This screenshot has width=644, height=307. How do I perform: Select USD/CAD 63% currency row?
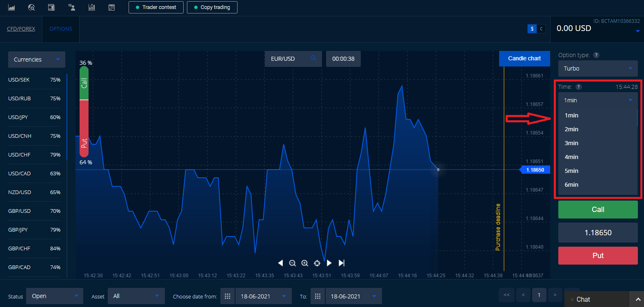pyautogui.click(x=34, y=174)
